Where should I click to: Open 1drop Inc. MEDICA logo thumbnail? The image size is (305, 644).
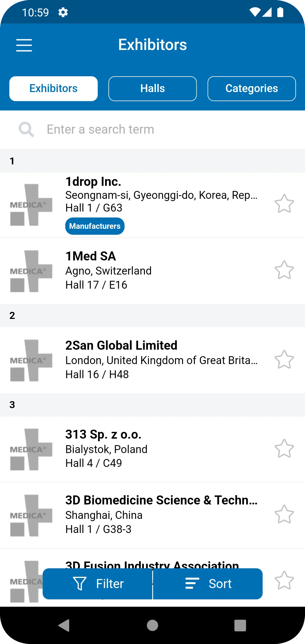point(31,205)
